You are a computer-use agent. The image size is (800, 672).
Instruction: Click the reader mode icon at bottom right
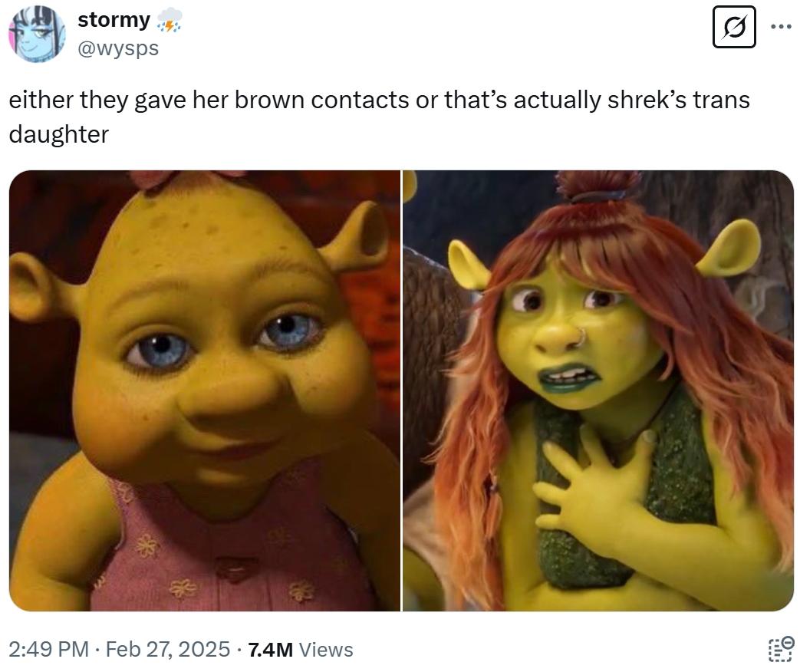[x=781, y=649]
